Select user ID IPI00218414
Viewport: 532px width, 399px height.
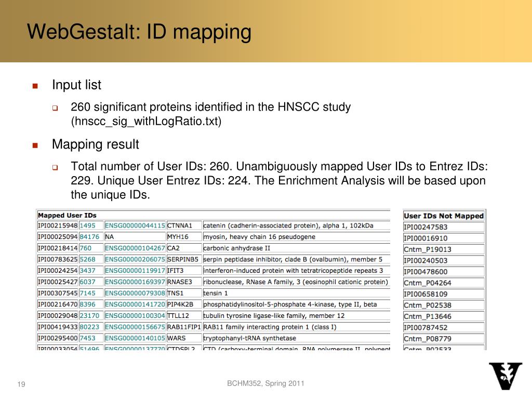click(58, 248)
